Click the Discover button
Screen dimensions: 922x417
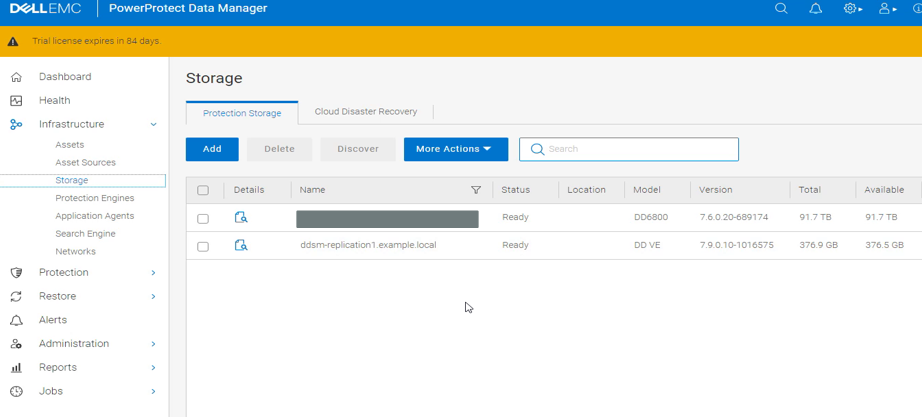[x=358, y=149]
